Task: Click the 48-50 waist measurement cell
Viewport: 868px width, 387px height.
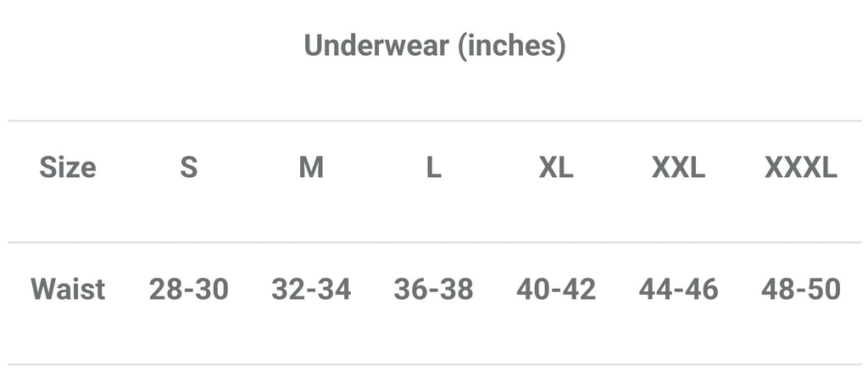Action: pos(800,290)
